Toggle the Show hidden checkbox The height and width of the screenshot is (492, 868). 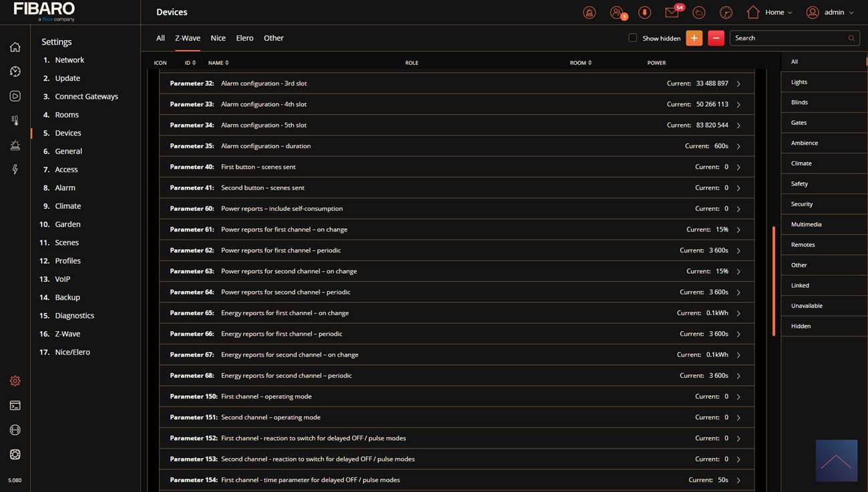tap(632, 38)
